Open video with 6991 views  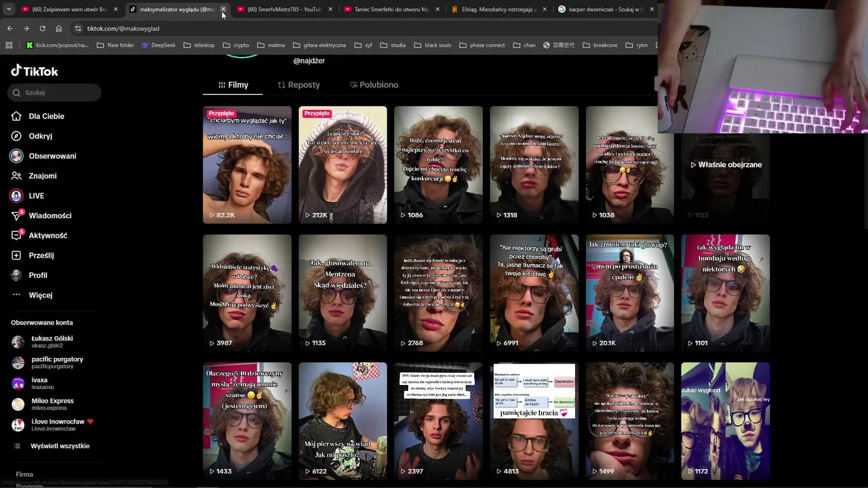(534, 293)
